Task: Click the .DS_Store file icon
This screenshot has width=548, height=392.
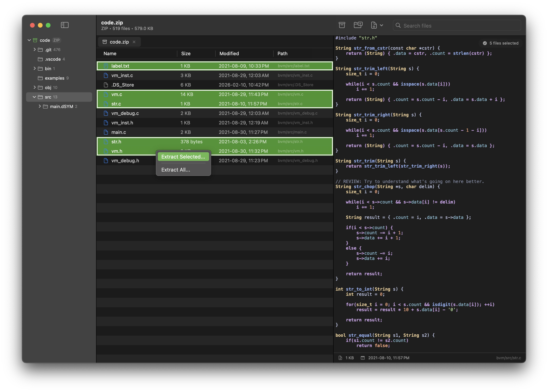Action: (106, 85)
